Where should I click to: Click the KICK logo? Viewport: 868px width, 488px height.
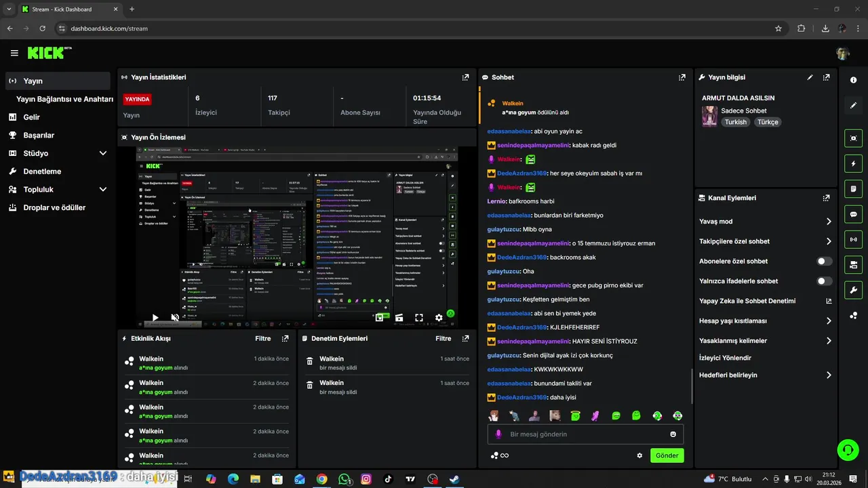tap(50, 53)
